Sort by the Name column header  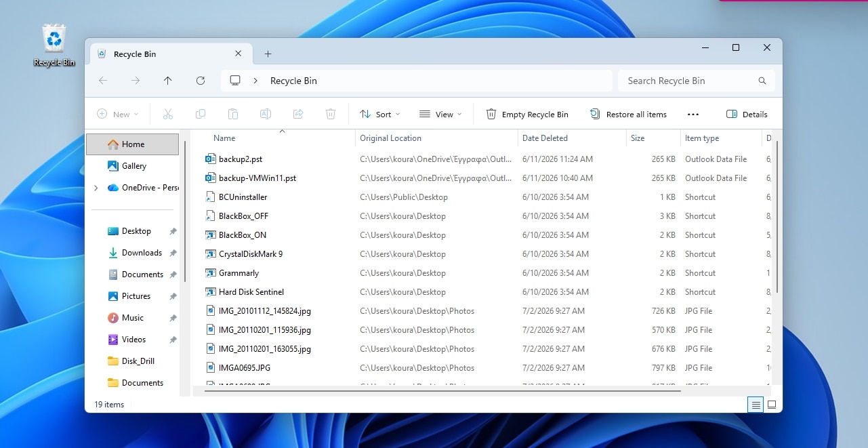[x=224, y=138]
